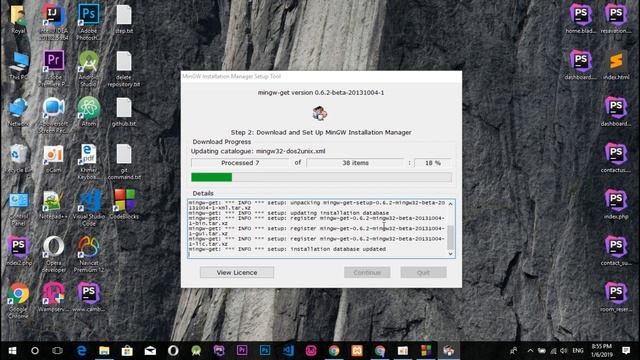Open File Explorer from the taskbar
The height and width of the screenshot is (360, 640).
104,351
